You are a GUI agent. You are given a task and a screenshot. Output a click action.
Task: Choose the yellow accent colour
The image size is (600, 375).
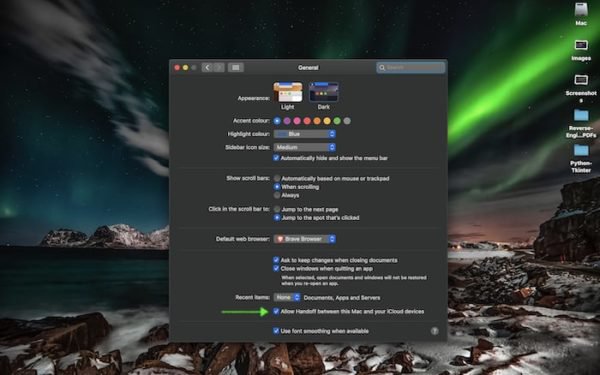pos(327,121)
